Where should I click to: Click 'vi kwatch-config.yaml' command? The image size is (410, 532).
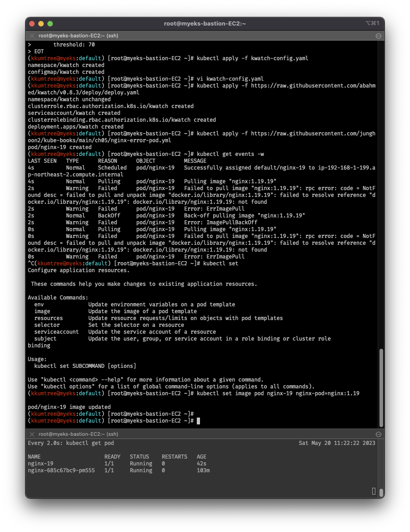point(230,79)
